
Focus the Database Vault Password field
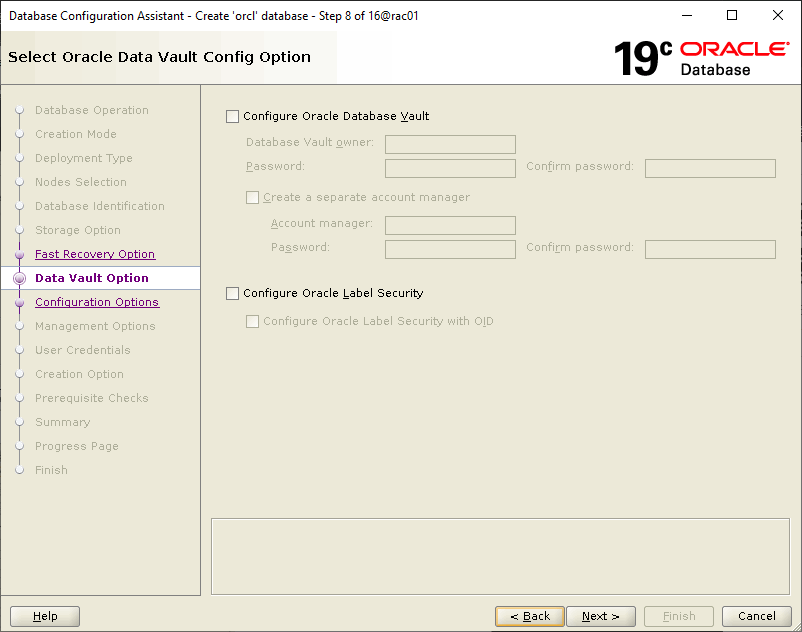coord(450,168)
